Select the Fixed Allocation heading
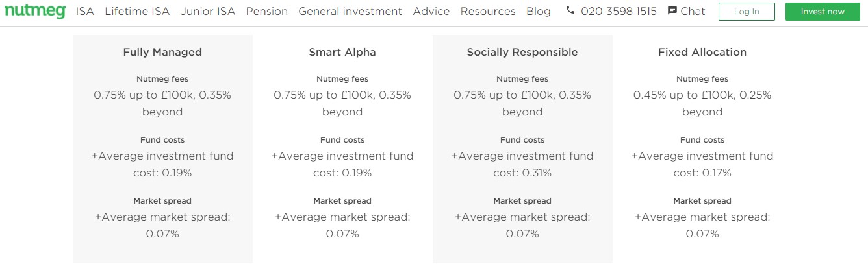The image size is (868, 264). click(702, 52)
